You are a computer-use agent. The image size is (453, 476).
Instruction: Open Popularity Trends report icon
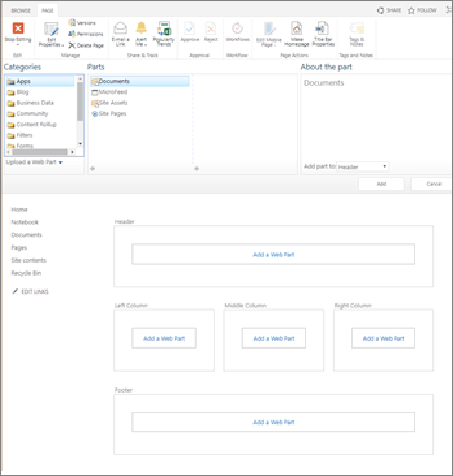164,28
